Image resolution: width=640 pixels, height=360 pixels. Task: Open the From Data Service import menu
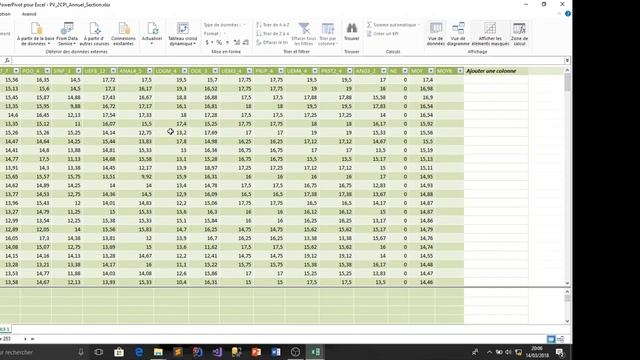(x=67, y=33)
